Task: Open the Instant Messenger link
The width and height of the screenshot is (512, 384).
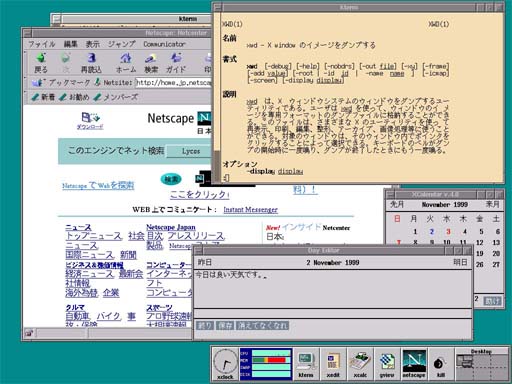Action: [250, 210]
